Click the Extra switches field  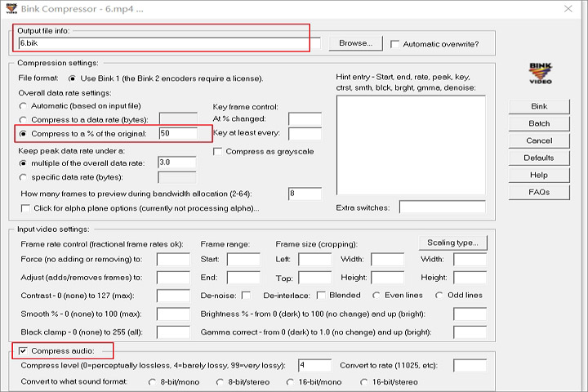point(443,207)
